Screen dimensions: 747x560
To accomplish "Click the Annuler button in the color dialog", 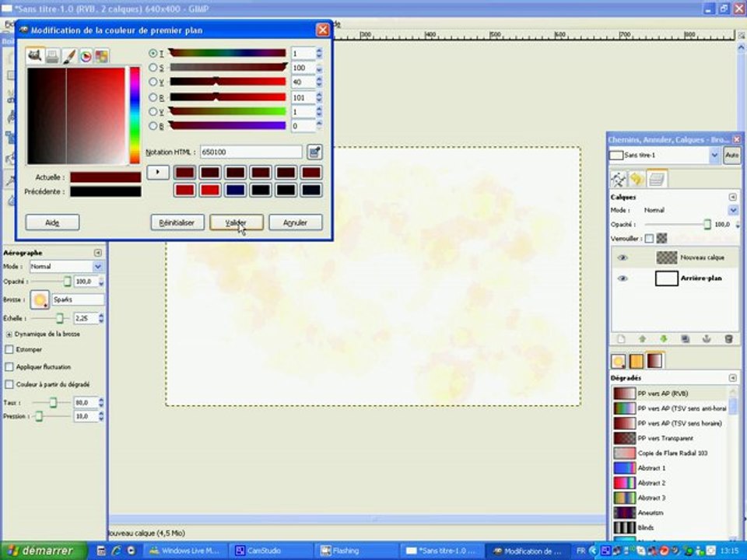I will tap(296, 222).
